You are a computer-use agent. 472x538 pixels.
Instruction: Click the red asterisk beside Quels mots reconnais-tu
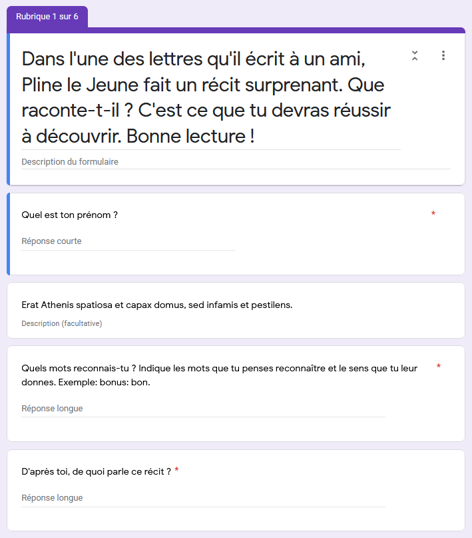pyautogui.click(x=438, y=366)
